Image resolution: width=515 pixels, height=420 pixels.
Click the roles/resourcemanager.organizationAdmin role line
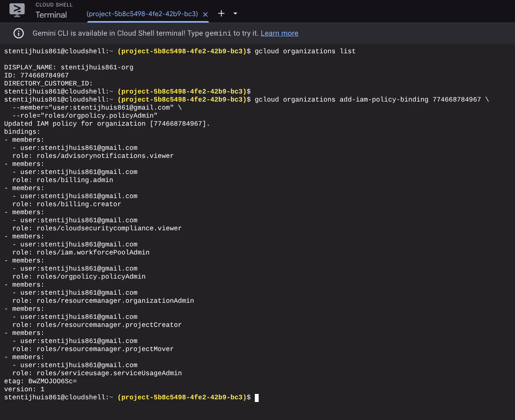tap(103, 301)
